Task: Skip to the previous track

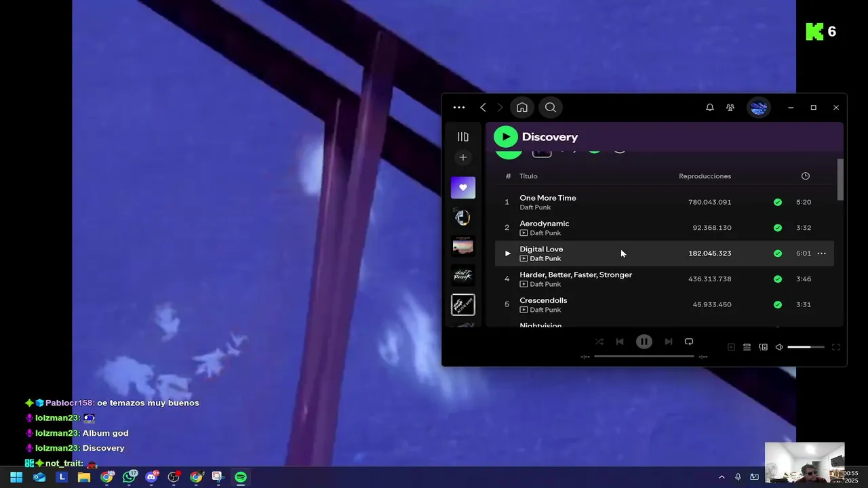Action: [x=620, y=342]
